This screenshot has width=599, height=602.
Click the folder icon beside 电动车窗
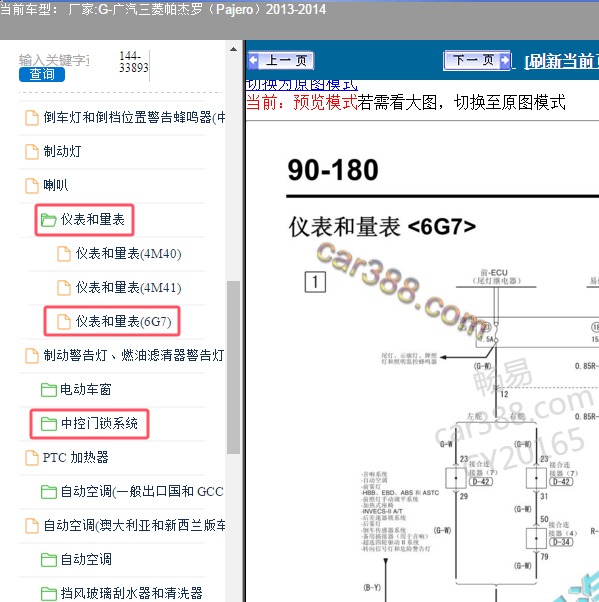49,390
